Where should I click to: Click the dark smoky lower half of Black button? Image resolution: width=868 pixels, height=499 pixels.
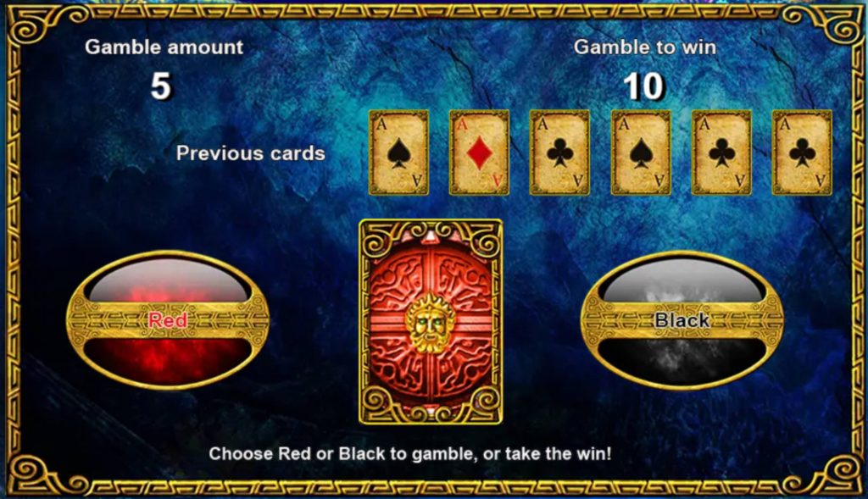pyautogui.click(x=682, y=359)
